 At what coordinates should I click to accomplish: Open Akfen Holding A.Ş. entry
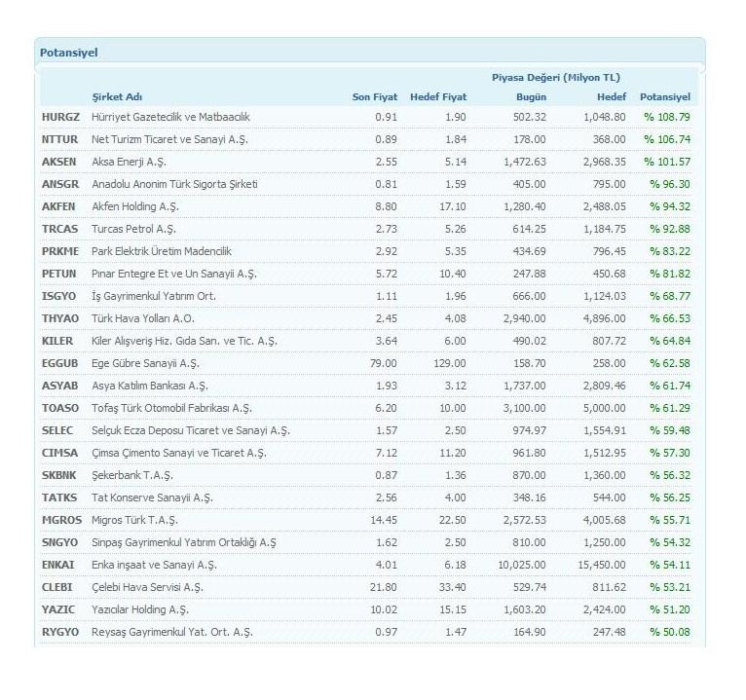pos(135,206)
